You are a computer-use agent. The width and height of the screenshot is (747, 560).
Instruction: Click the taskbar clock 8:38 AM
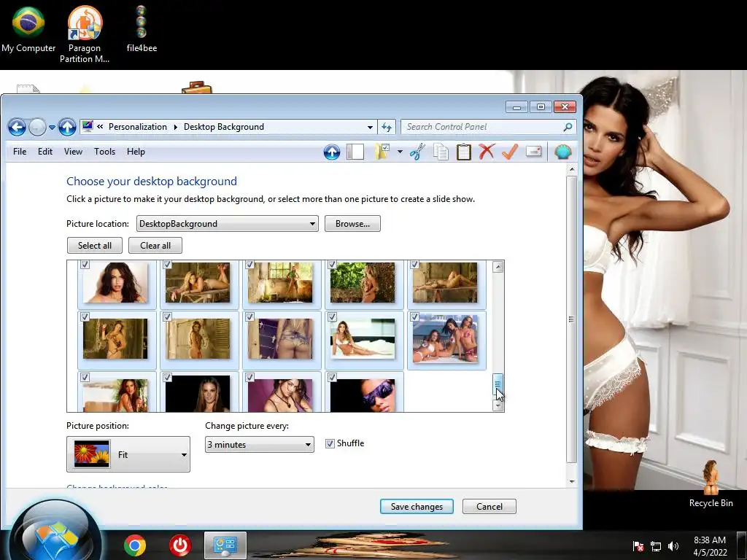pos(710,540)
